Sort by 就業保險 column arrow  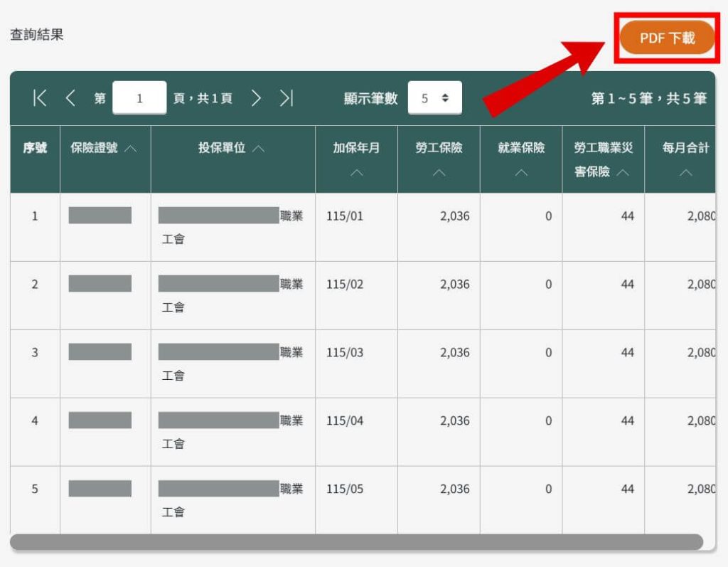pos(521,173)
